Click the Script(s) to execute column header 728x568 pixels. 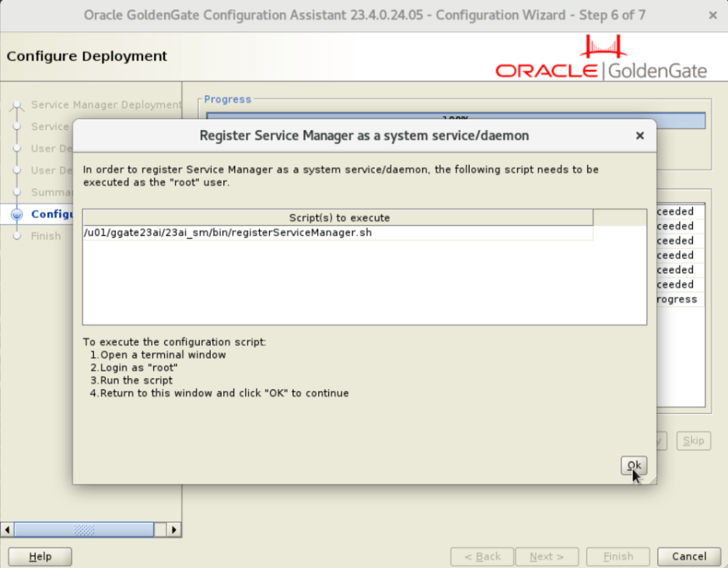click(338, 218)
